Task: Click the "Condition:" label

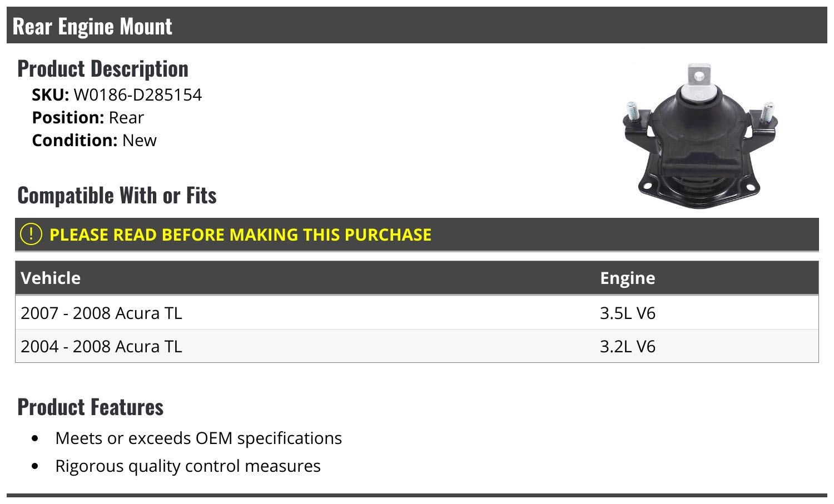Action: coord(75,140)
